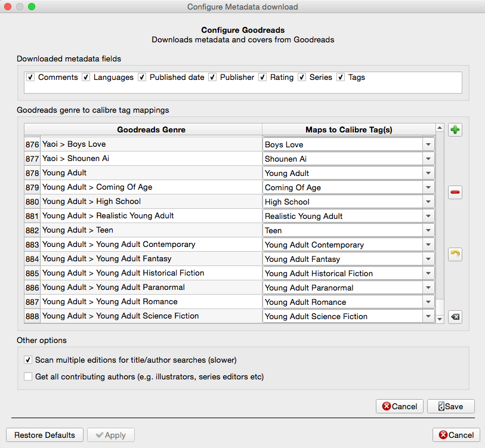485x448 pixels.
Task: Disable the Tags metadata field checkbox
Action: (x=341, y=78)
